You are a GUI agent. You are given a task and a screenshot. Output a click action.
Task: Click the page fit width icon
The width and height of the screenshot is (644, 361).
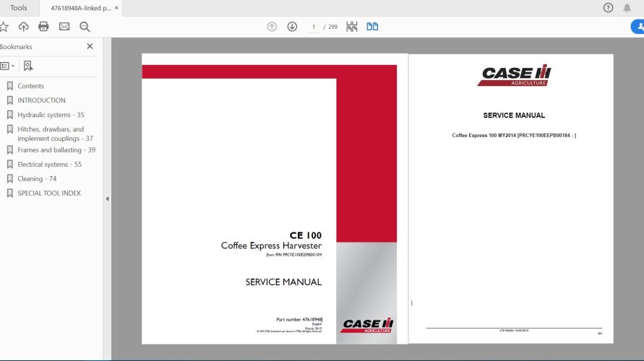(x=351, y=27)
